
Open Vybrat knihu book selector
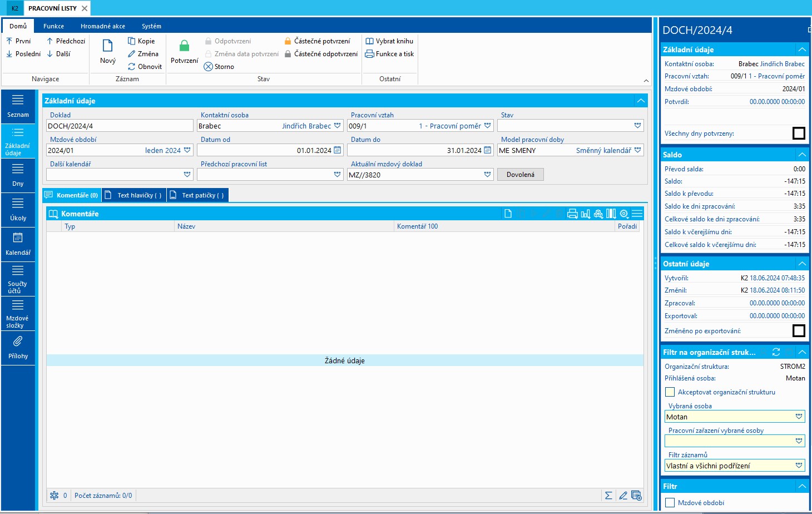click(x=389, y=41)
